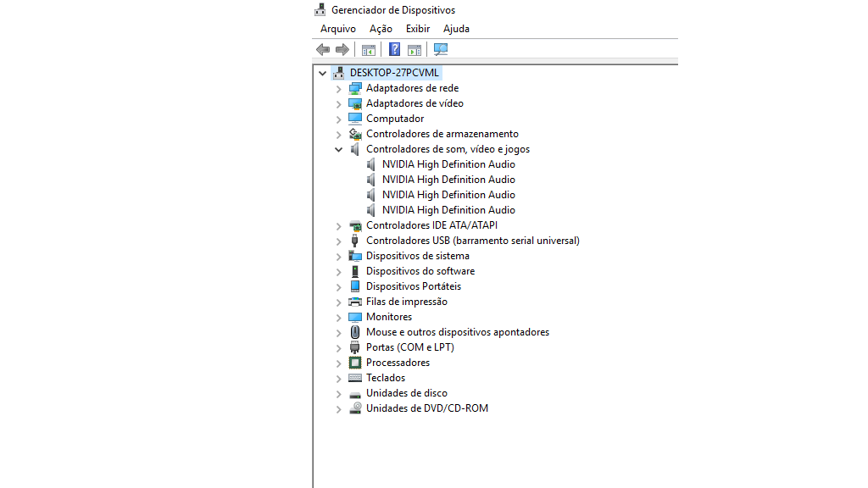Image resolution: width=868 pixels, height=488 pixels.
Task: Expand the Dispositivos de sistema chevron
Action: click(x=338, y=256)
